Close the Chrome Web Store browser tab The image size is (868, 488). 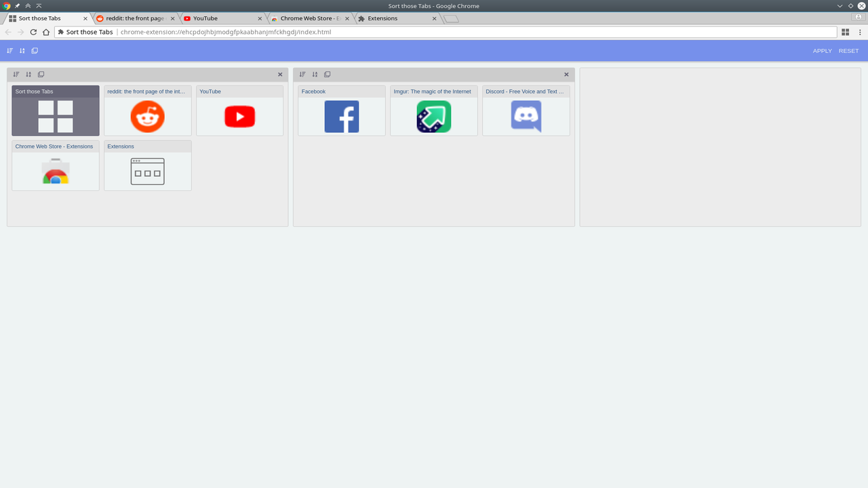(x=347, y=18)
